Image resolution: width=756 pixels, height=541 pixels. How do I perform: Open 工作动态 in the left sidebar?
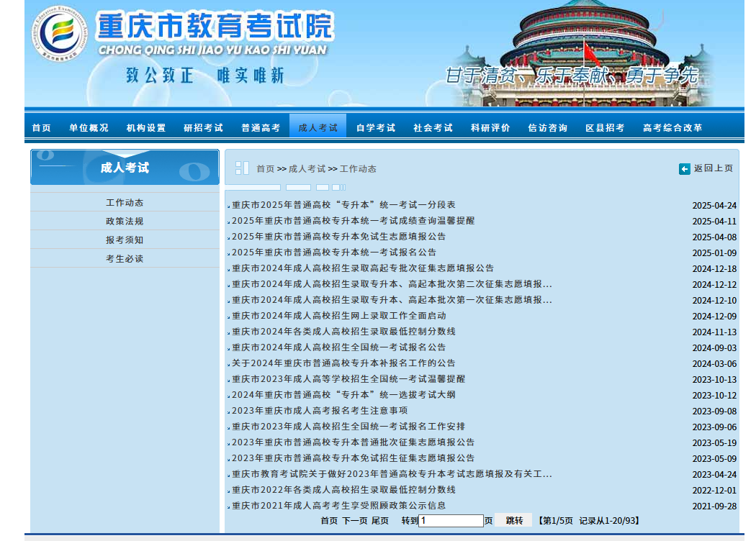point(125,203)
